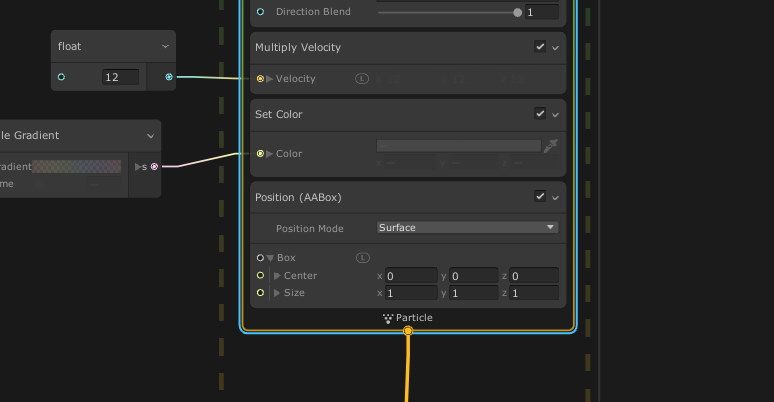Click the Velocity local space L icon
This screenshot has height=402, width=774.
[362, 78]
